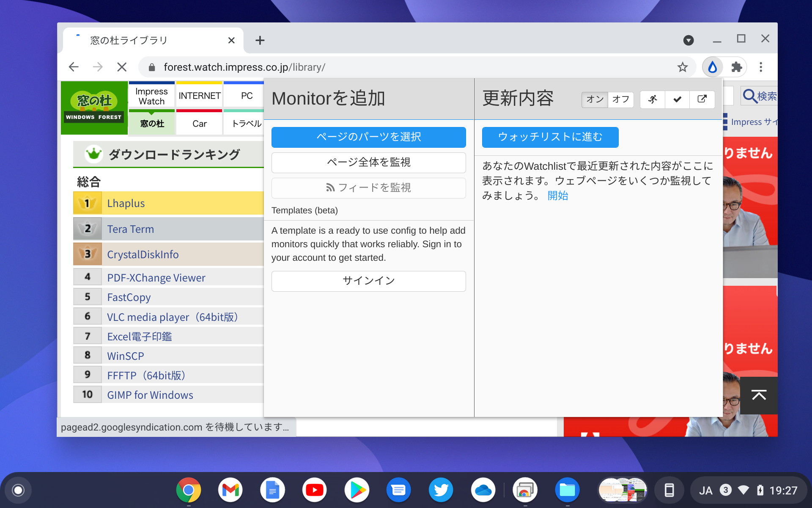Open the Chrome extensions puzzle icon
Viewport: 812px width, 508px height.
pos(737,67)
